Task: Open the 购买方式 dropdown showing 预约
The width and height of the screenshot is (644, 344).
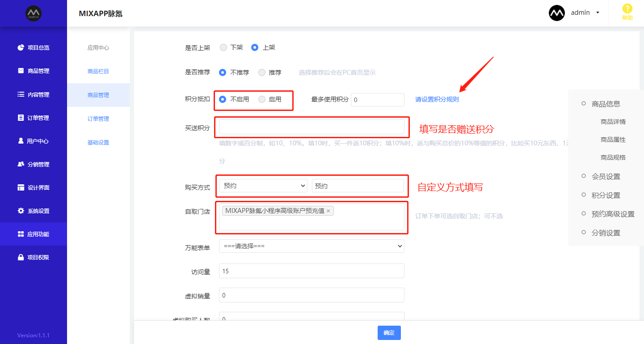Action: tap(263, 186)
